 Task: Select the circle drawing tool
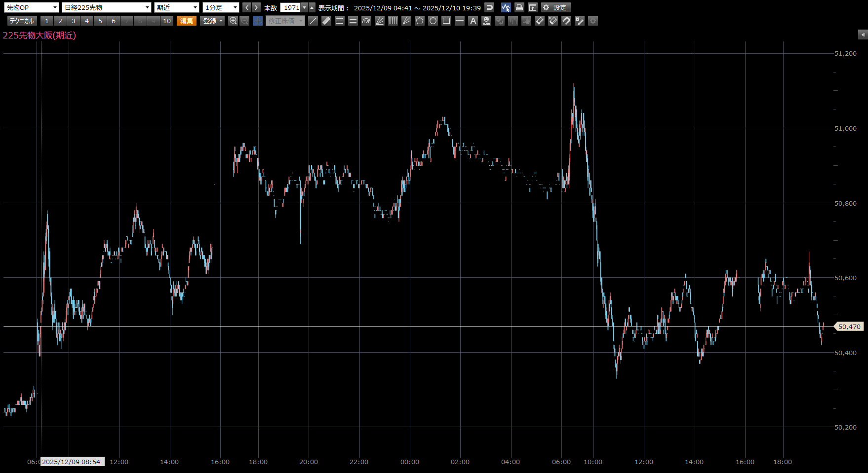pos(433,21)
